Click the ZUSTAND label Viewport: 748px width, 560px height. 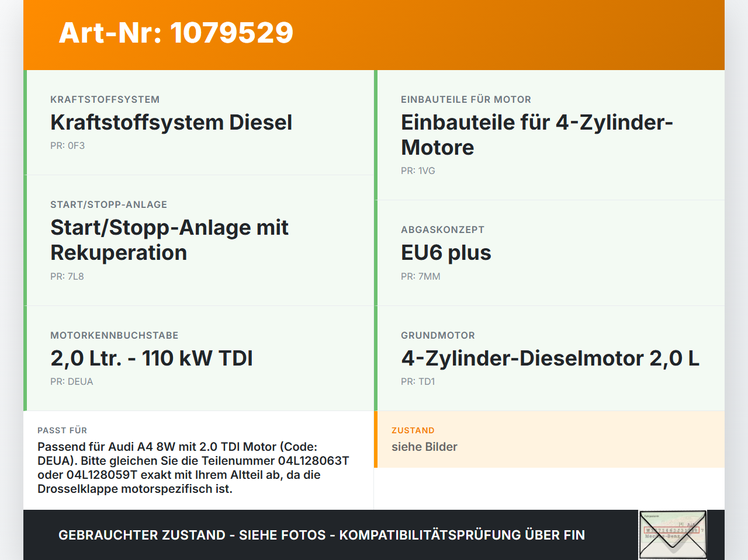click(413, 430)
